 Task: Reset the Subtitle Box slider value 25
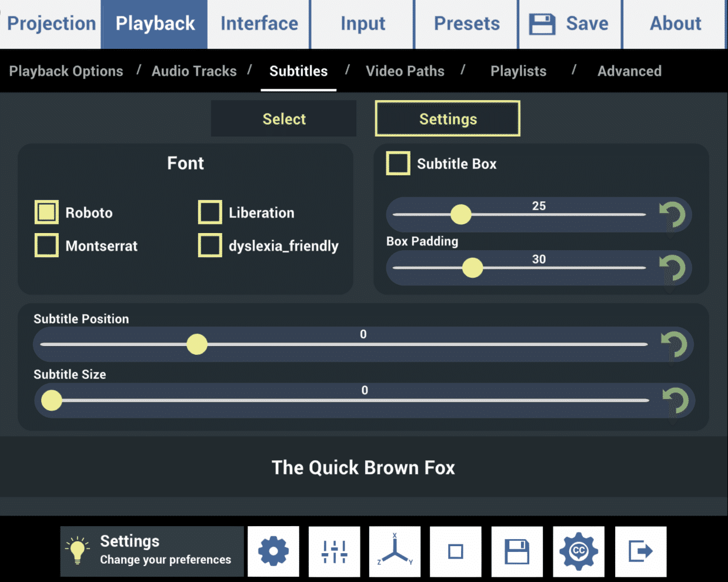(672, 215)
